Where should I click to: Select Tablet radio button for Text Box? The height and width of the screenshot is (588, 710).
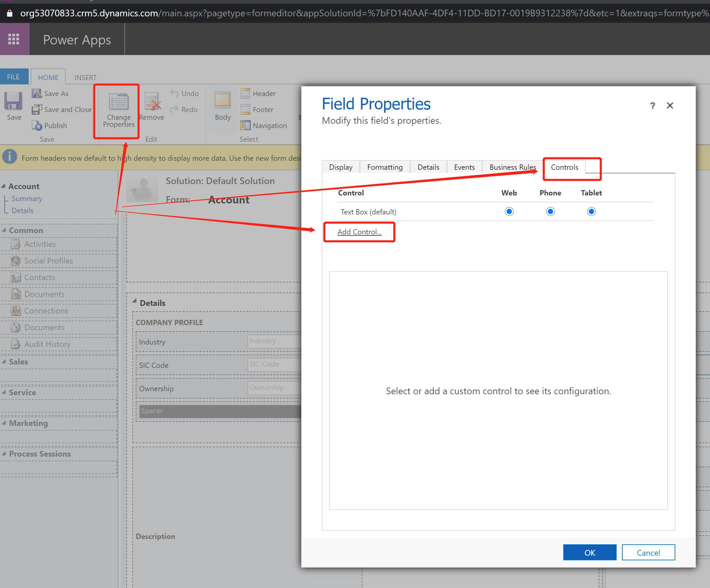tap(591, 211)
